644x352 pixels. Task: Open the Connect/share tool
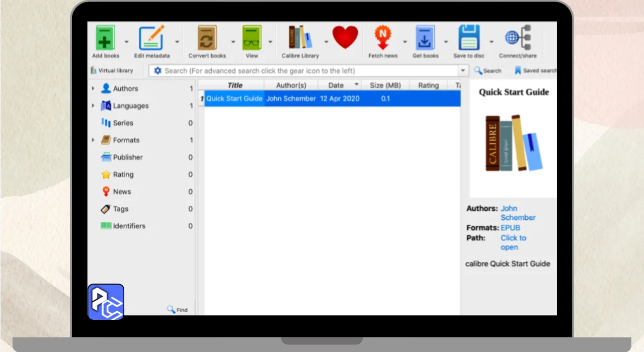[x=518, y=38]
